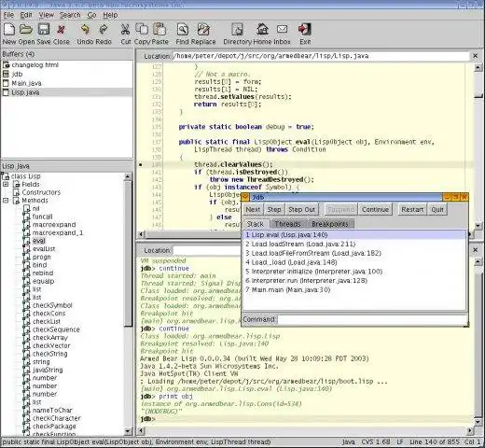This screenshot has height=448, width=485.
Task: Select stack frame Lisp.eval (Lisp.java:140)
Action: pos(354,235)
